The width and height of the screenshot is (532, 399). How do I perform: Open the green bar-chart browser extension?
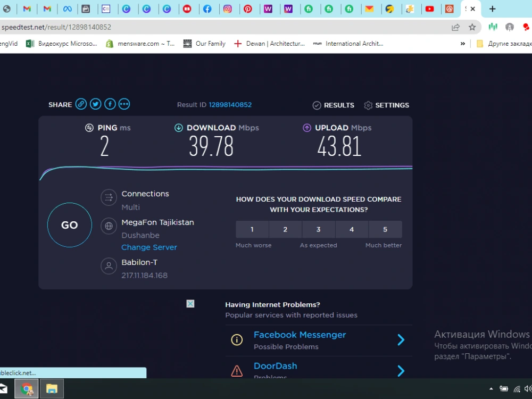(x=493, y=27)
